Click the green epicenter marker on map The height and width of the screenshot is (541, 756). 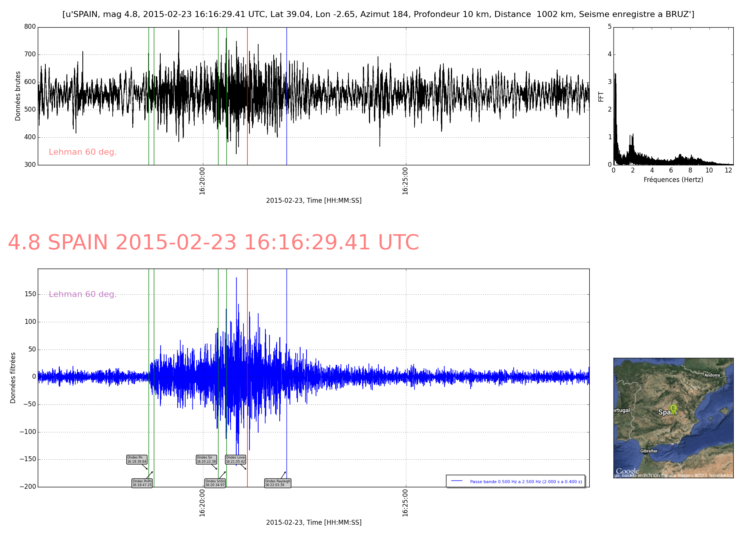click(673, 408)
